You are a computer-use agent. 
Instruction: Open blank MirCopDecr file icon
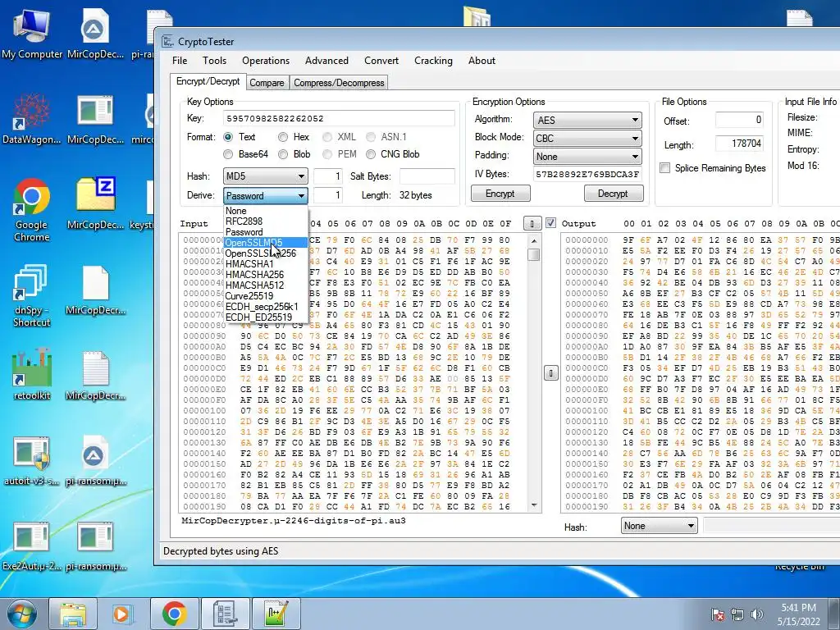click(x=96, y=290)
